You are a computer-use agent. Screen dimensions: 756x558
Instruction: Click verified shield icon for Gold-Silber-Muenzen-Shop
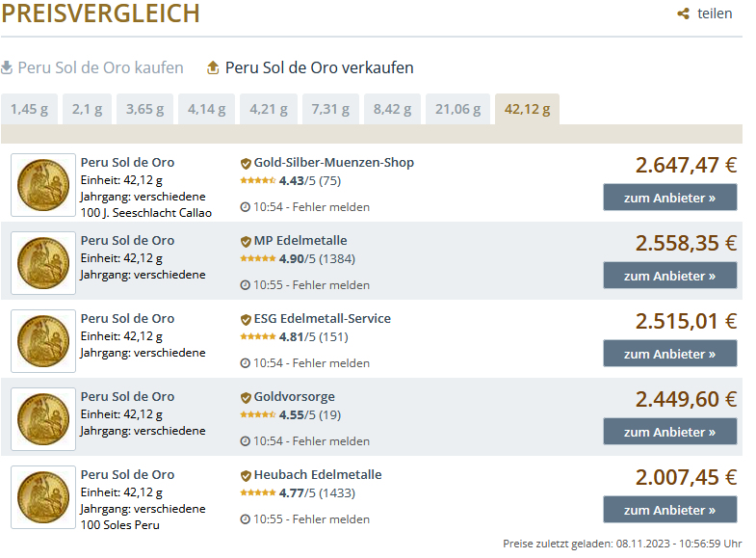[246, 163]
